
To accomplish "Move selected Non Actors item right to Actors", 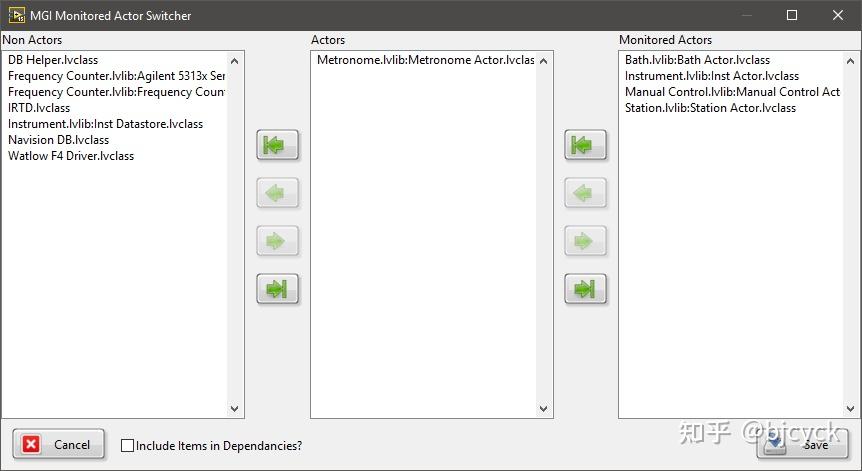I will coord(278,241).
